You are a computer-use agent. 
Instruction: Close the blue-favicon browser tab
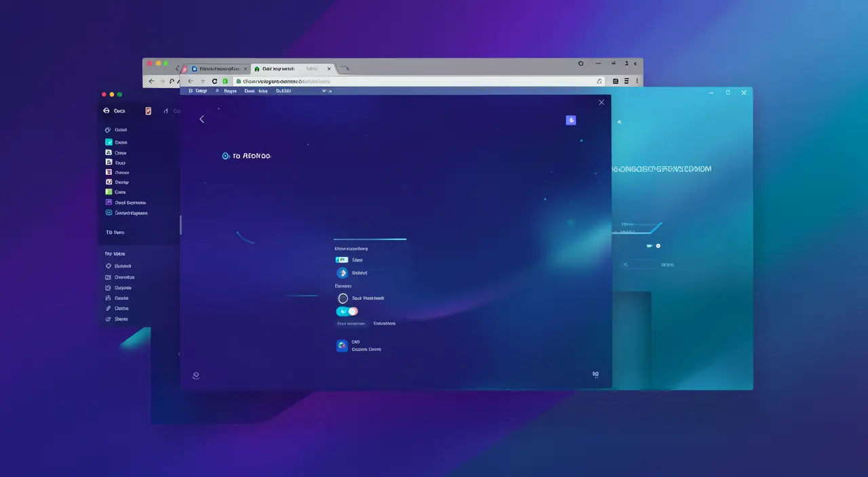tap(245, 68)
